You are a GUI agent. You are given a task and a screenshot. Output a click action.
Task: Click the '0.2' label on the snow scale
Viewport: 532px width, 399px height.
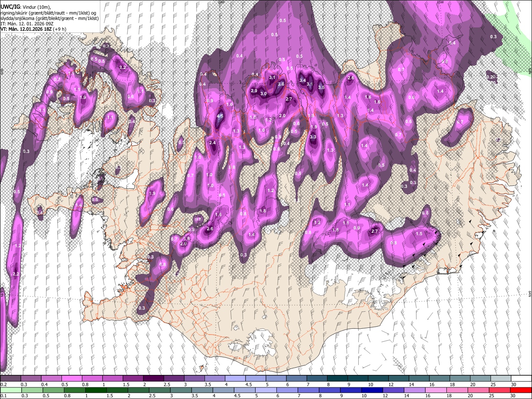pos(3,384)
